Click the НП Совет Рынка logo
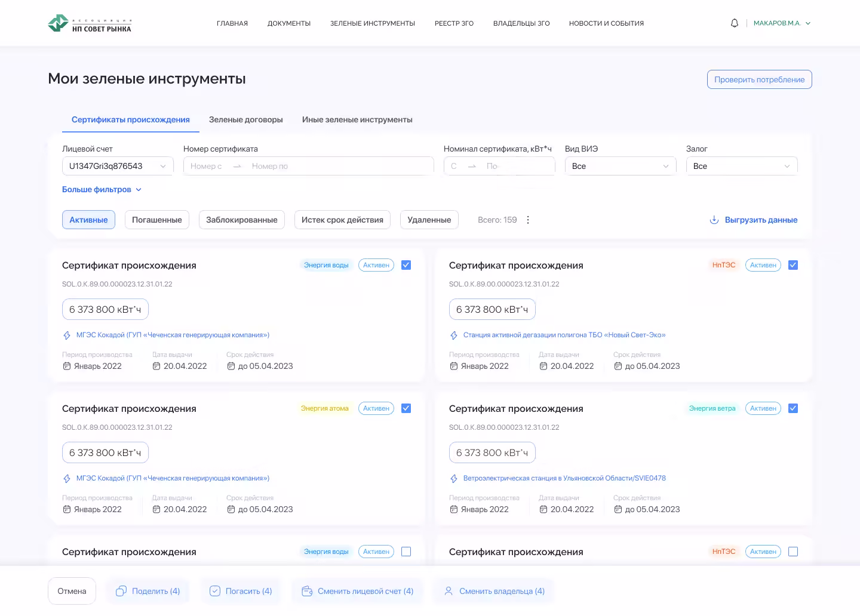Viewport: 860px width, 616px height. click(x=90, y=23)
